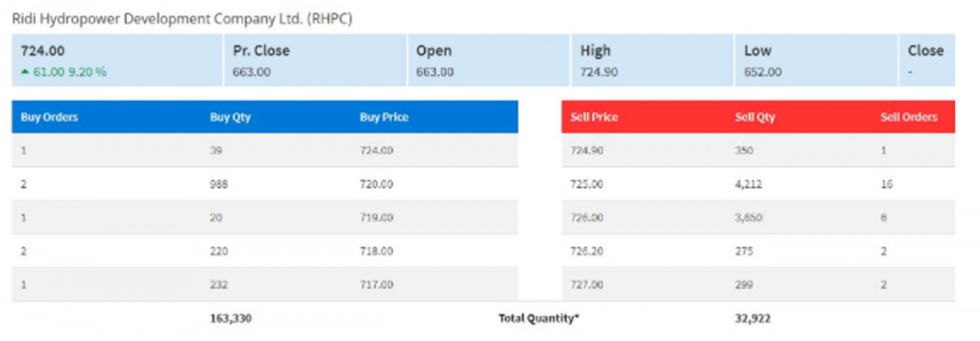Click the Low summary cell

815,61
